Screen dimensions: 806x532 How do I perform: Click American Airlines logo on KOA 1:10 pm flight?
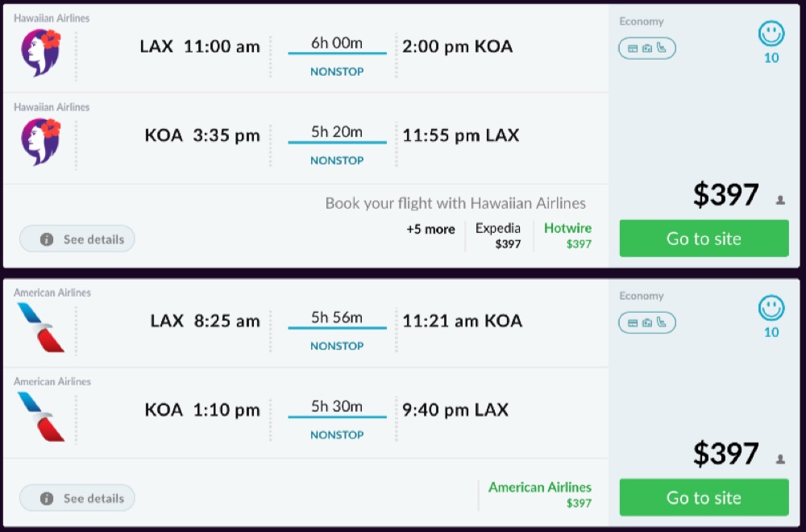41,416
